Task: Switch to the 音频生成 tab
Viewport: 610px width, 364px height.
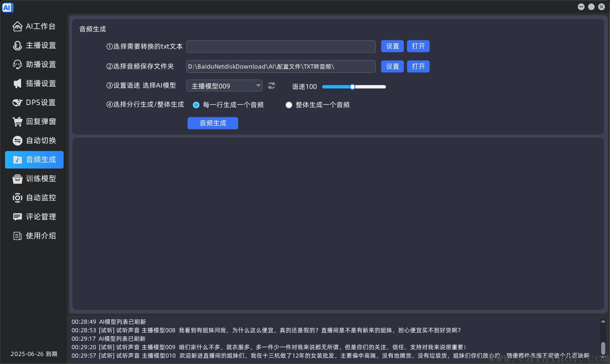Action: pos(34,160)
